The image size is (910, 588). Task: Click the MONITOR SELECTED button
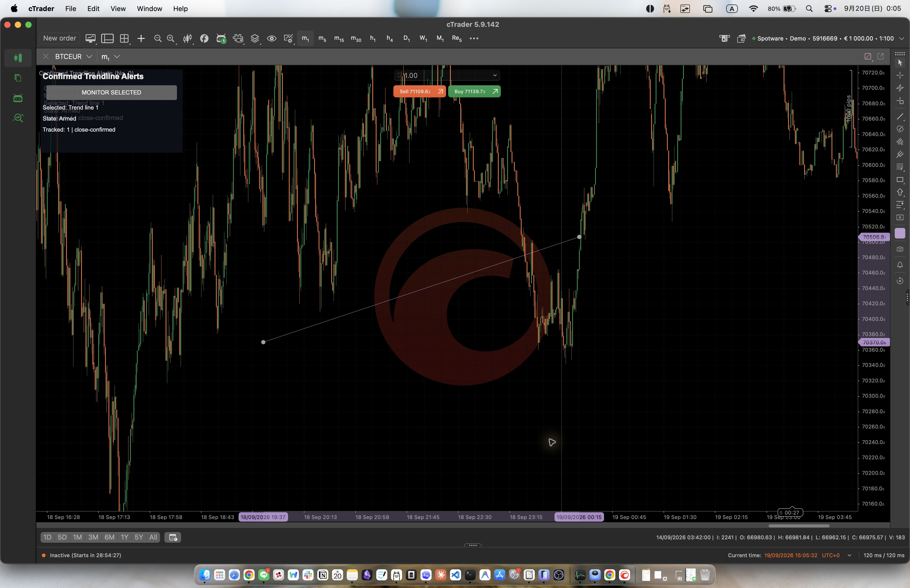click(x=111, y=92)
